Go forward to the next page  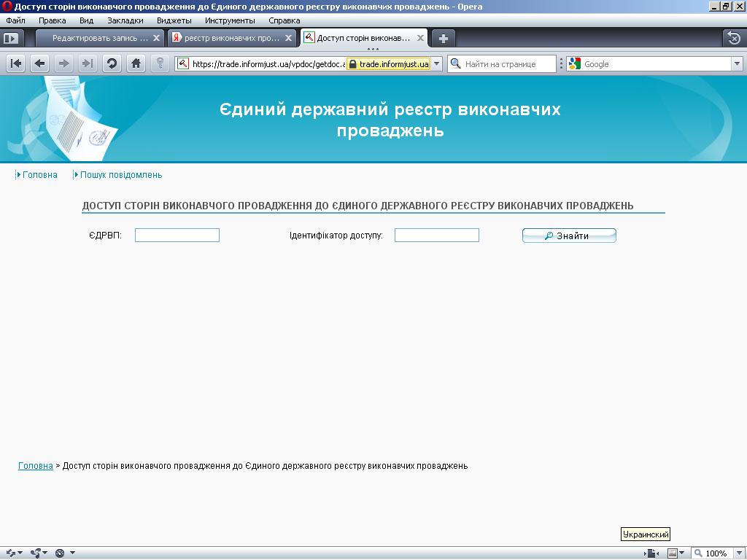pos(64,63)
